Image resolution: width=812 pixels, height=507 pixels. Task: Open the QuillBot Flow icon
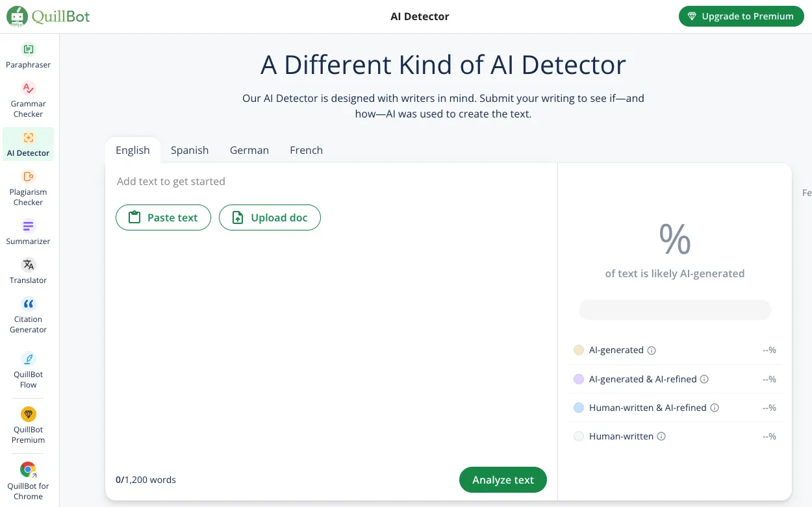click(28, 359)
